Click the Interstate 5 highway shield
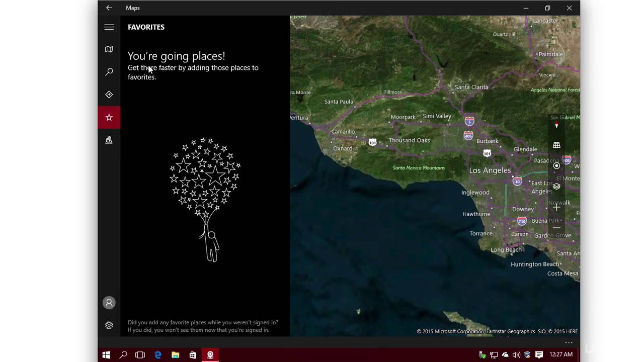 pos(469,121)
